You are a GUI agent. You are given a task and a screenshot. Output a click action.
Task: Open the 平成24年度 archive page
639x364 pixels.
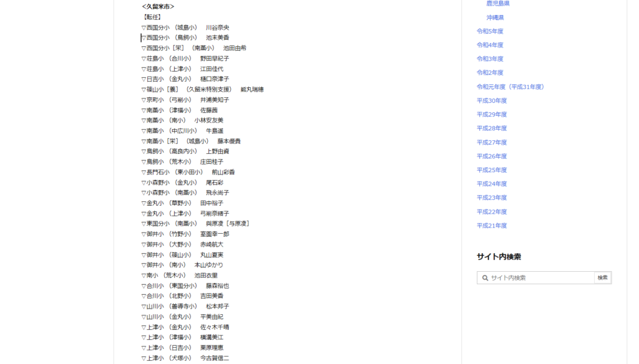click(492, 184)
